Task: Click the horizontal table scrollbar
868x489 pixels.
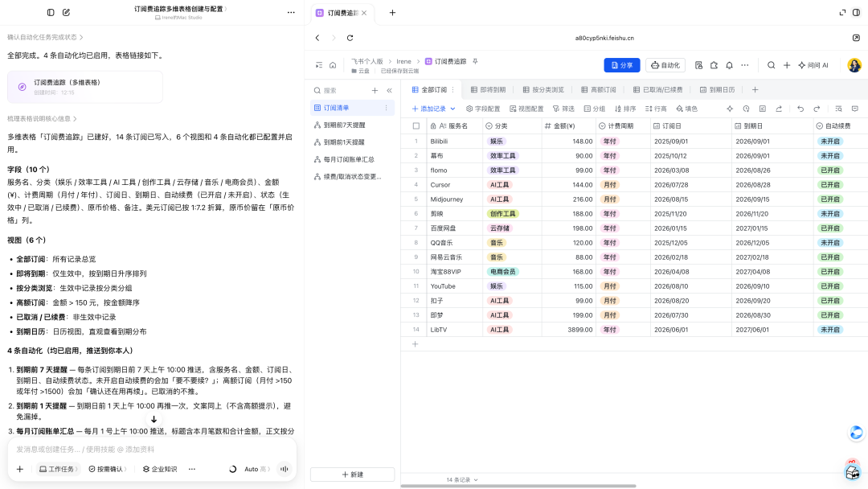Action: pyautogui.click(x=518, y=487)
